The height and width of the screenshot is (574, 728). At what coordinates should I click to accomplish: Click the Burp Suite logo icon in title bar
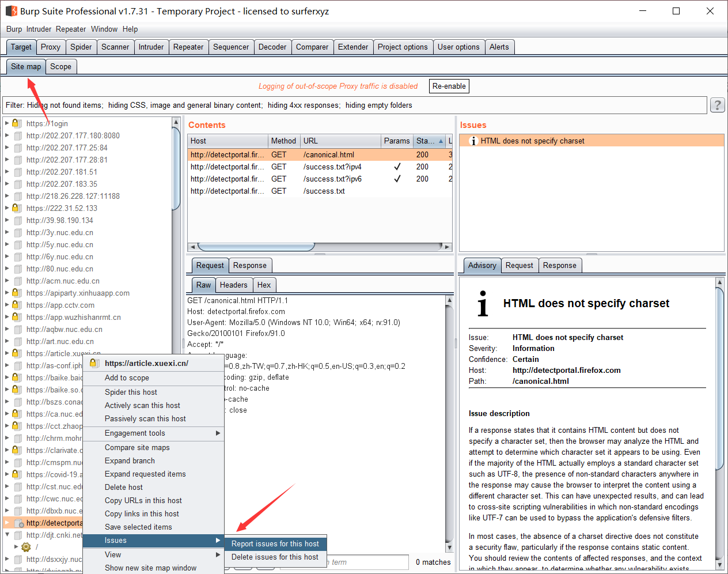(11, 11)
